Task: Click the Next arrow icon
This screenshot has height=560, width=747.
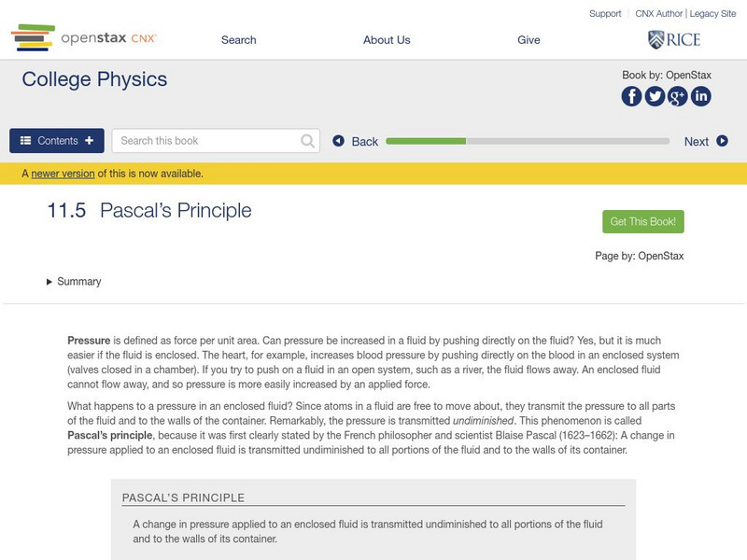Action: coord(722,141)
